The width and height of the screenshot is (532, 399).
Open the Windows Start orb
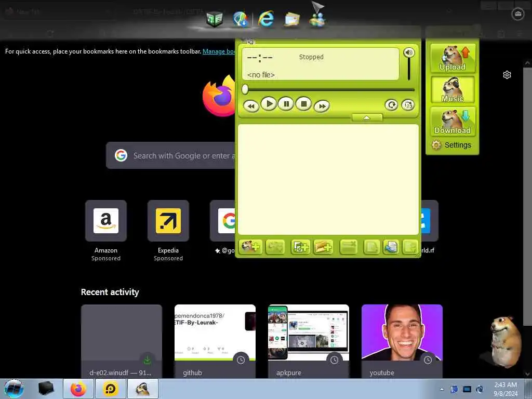click(x=14, y=389)
